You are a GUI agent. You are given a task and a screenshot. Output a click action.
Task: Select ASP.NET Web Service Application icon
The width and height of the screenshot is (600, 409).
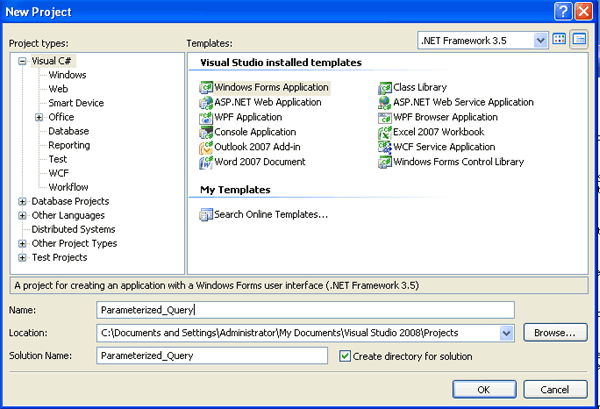[x=385, y=103]
